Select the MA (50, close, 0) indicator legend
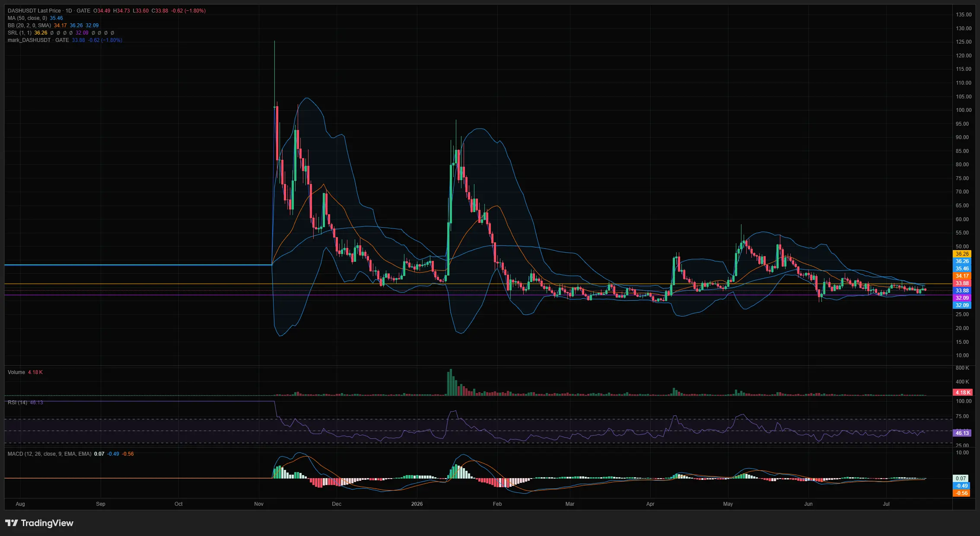 [x=27, y=18]
